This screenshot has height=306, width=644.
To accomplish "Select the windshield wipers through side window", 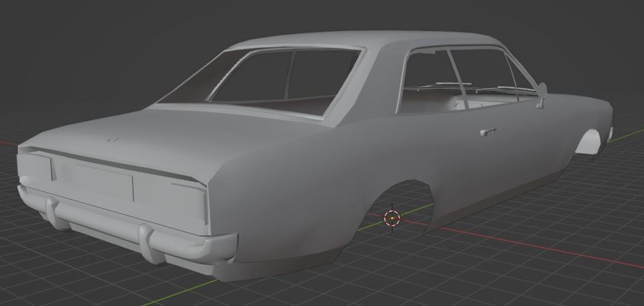I will 472,87.
